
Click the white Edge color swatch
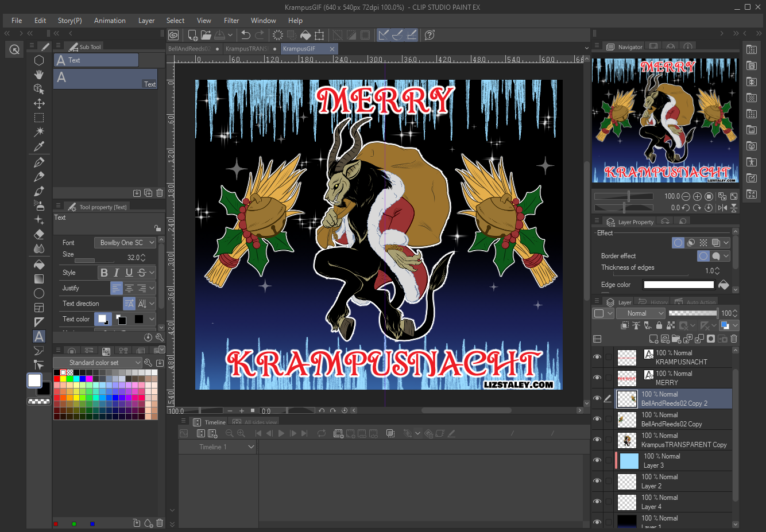pos(679,285)
